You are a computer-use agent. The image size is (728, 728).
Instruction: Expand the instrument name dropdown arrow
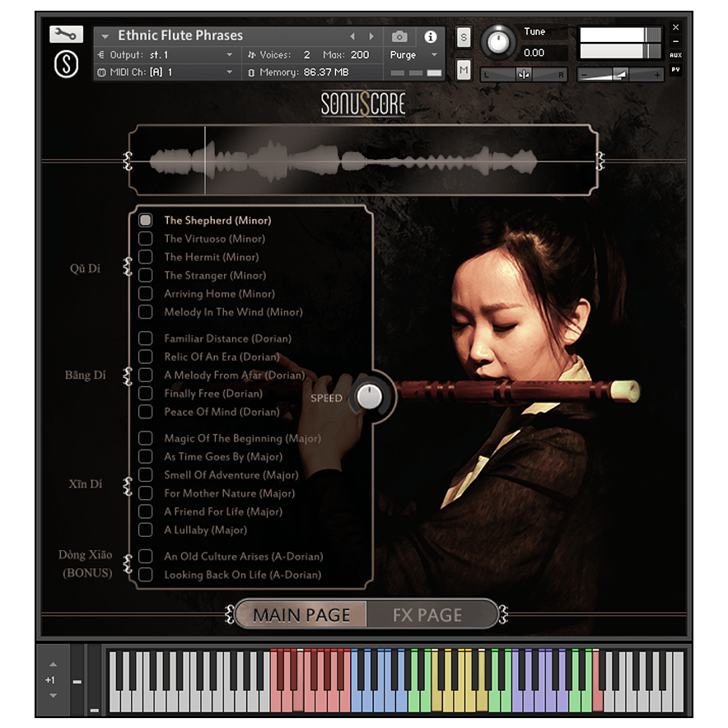105,36
